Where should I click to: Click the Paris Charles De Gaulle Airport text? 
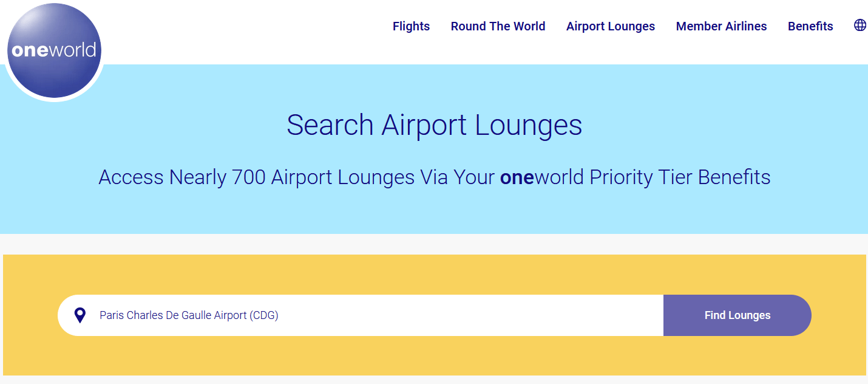(x=173, y=315)
